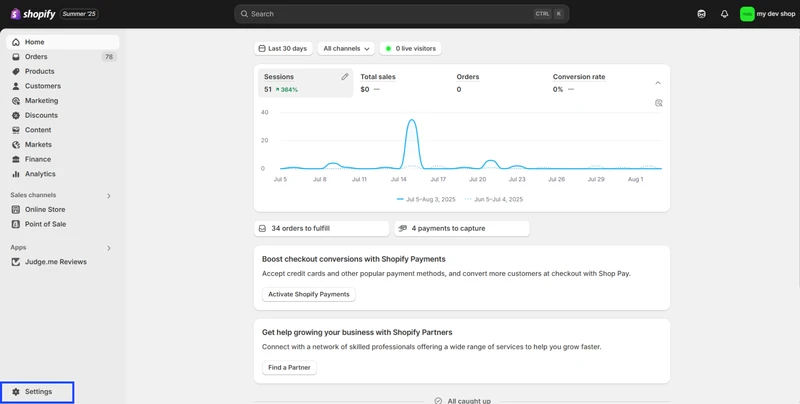The image size is (800, 404).
Task: Open Orders in the sidebar
Action: coord(63,57)
